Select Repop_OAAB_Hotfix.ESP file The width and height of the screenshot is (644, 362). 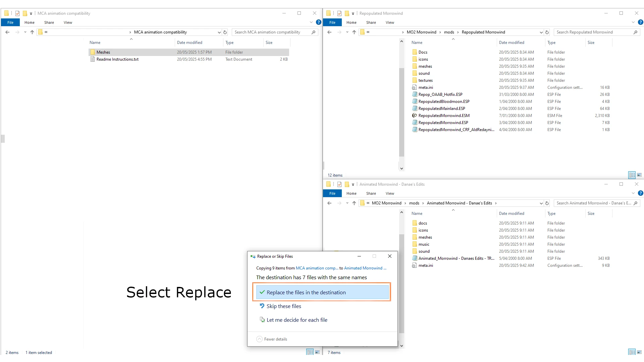pos(440,95)
